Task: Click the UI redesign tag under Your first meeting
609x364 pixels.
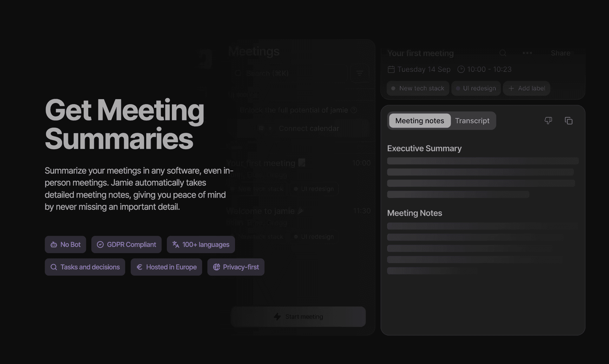Action: click(x=314, y=189)
